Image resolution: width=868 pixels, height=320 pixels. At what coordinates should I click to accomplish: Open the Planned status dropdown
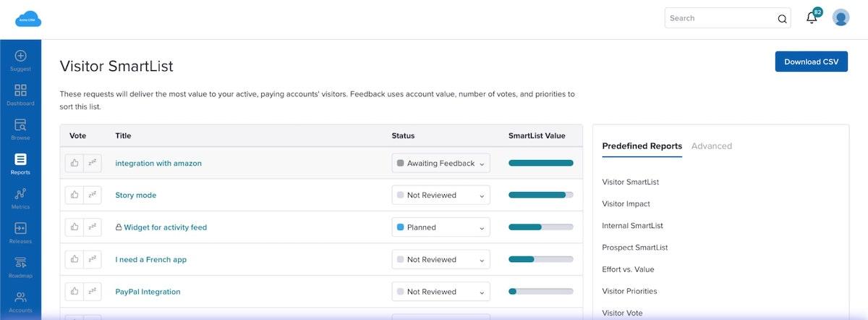click(441, 227)
